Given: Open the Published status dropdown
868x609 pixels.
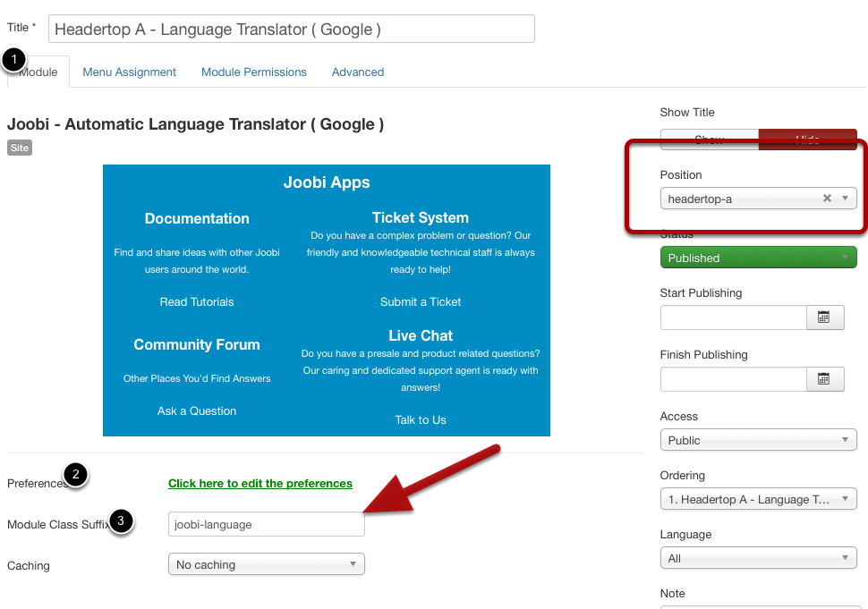Looking at the screenshot, I should pos(759,258).
